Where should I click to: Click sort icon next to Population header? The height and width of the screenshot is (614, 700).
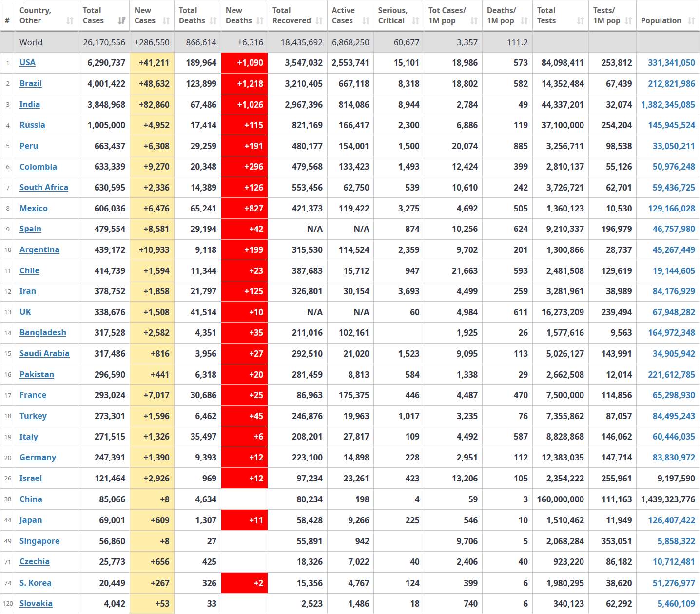pos(691,21)
